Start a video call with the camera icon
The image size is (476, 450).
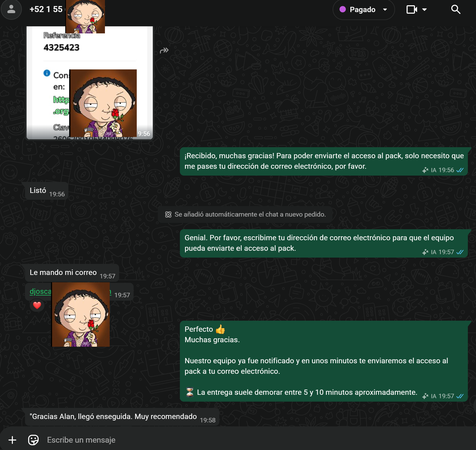pyautogui.click(x=412, y=10)
